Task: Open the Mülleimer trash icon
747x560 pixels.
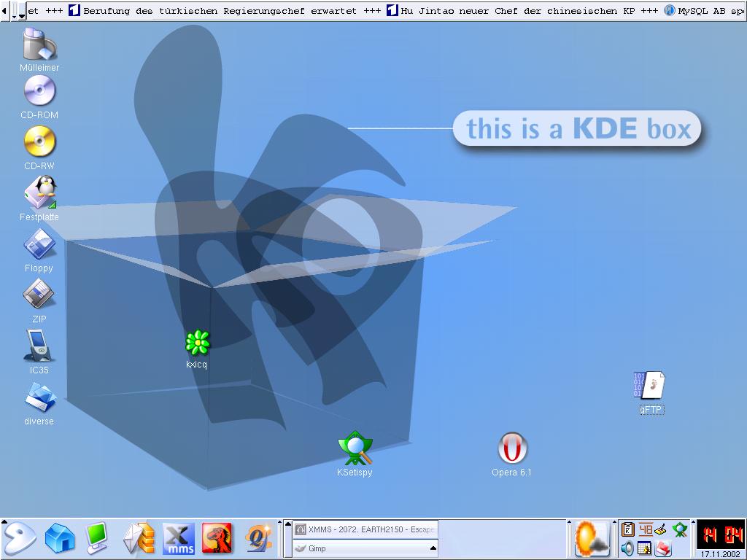Action: 39,44
